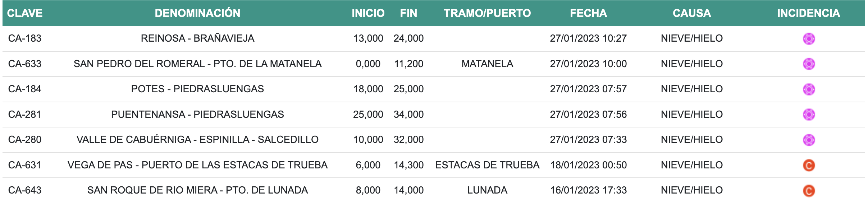Select the CA-183 road key cell

coord(25,38)
